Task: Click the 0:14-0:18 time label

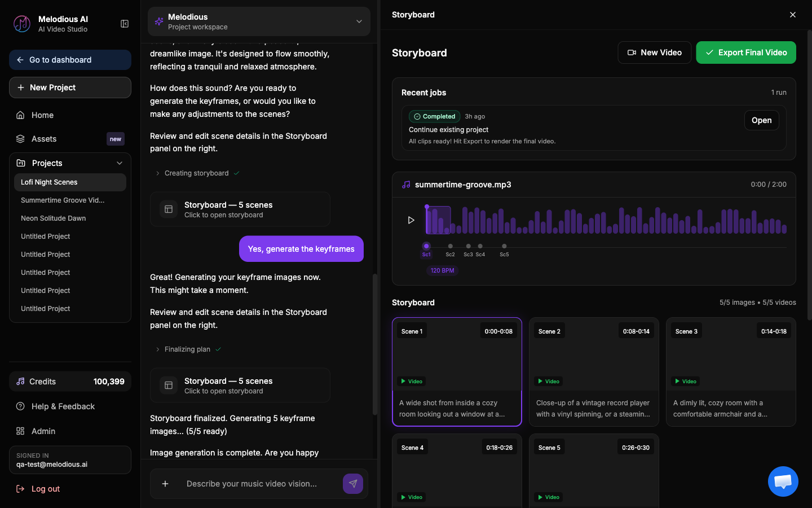Action: pyautogui.click(x=774, y=331)
